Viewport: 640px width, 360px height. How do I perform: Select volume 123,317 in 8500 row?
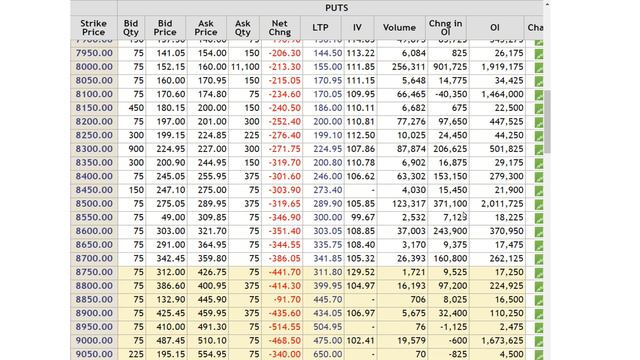tap(409, 203)
